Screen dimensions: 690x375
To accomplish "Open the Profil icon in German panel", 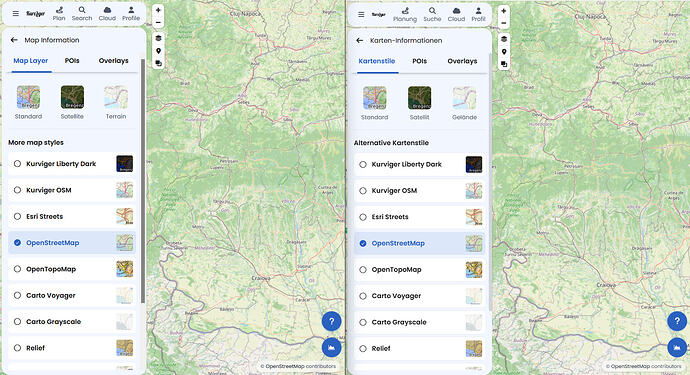I will click(x=478, y=14).
